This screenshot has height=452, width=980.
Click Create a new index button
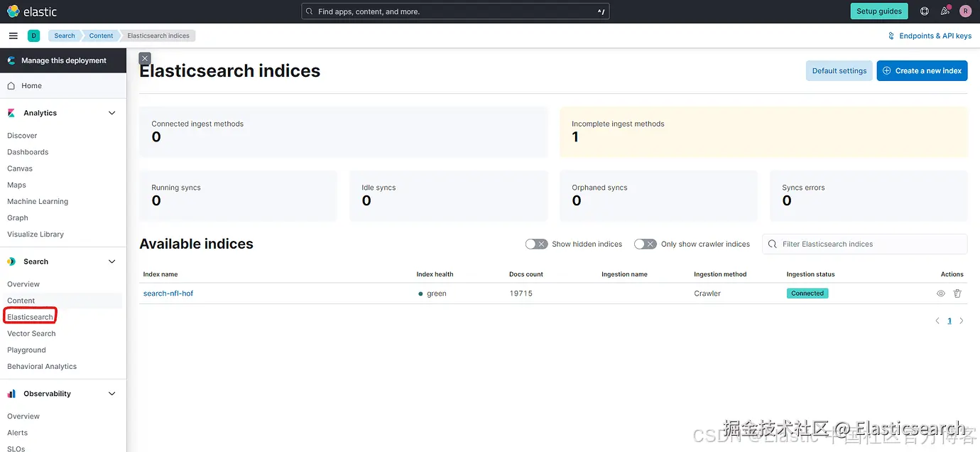point(922,71)
